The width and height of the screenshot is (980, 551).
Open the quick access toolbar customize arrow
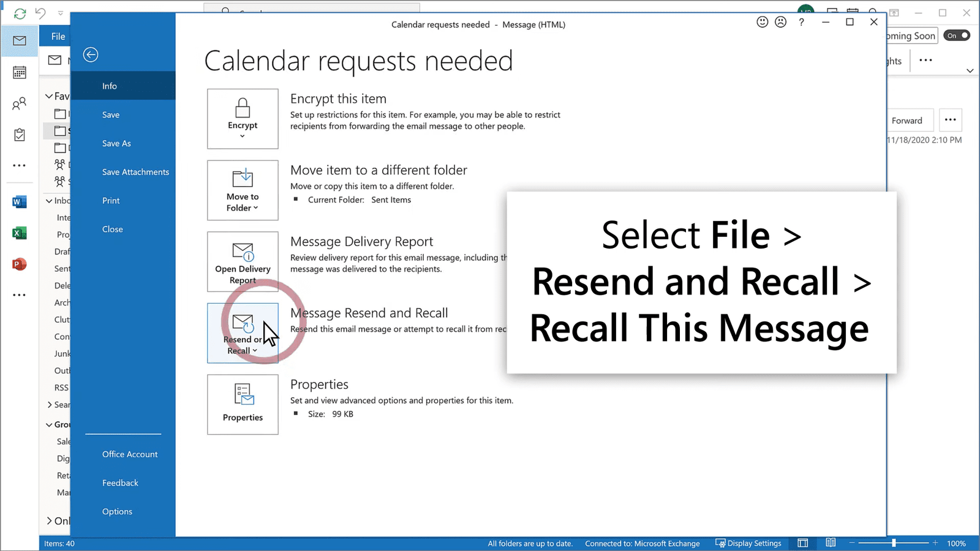pos(60,13)
